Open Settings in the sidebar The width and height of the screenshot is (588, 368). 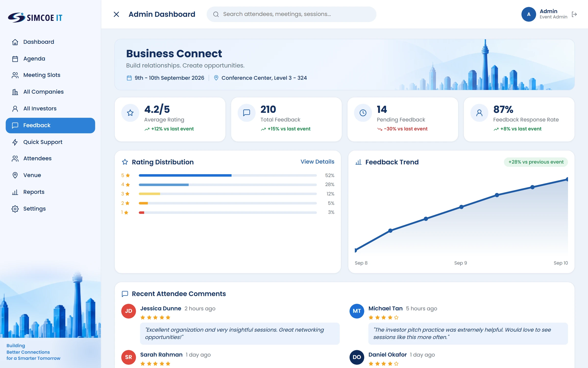point(50,209)
